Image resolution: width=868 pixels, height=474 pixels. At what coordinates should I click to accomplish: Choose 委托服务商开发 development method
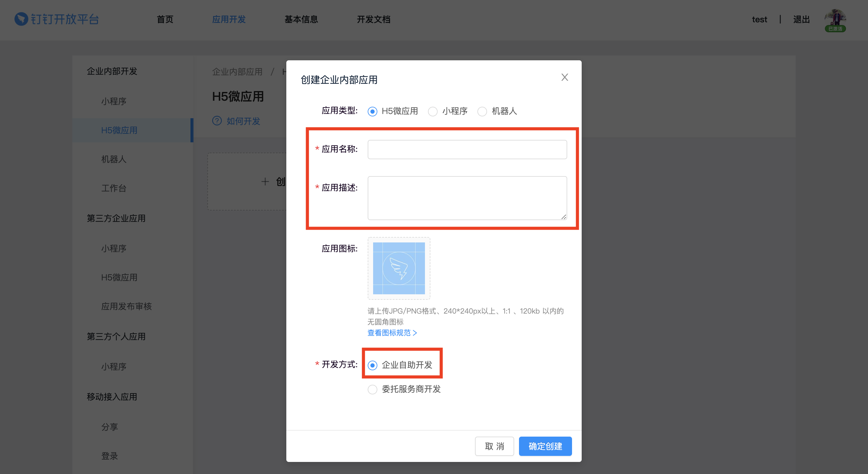pos(372,389)
